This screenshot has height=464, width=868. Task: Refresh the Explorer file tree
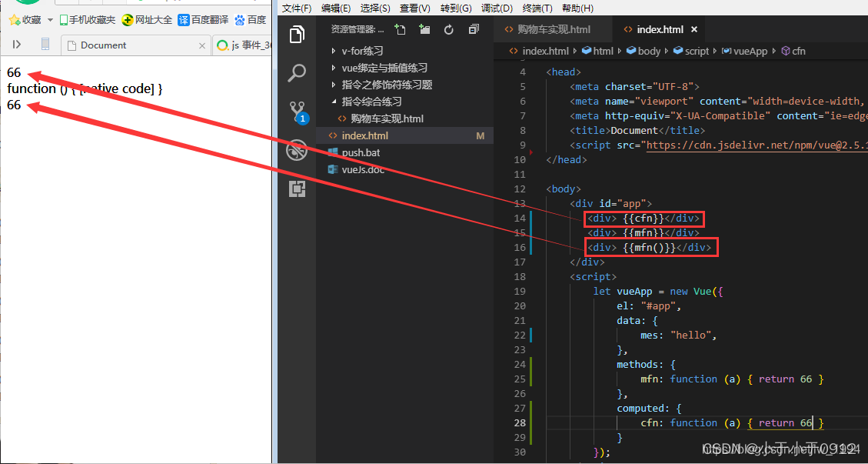point(448,28)
